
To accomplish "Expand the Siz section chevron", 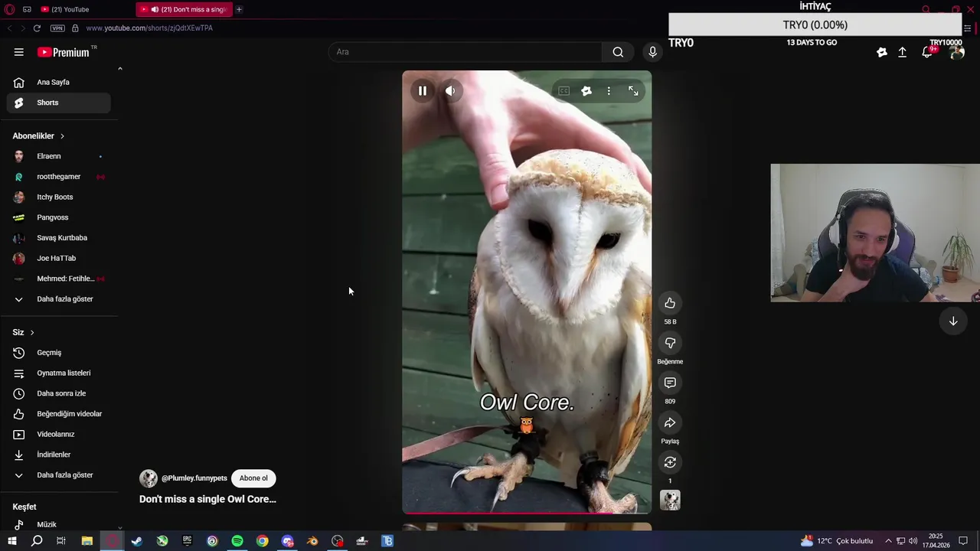I will (x=32, y=332).
